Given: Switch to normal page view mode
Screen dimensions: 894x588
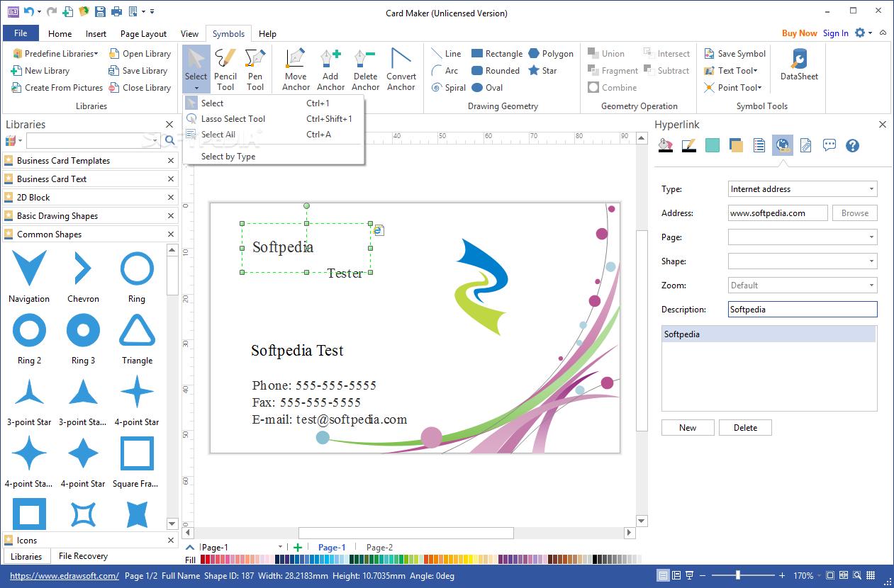Looking at the screenshot, I should click(x=663, y=575).
